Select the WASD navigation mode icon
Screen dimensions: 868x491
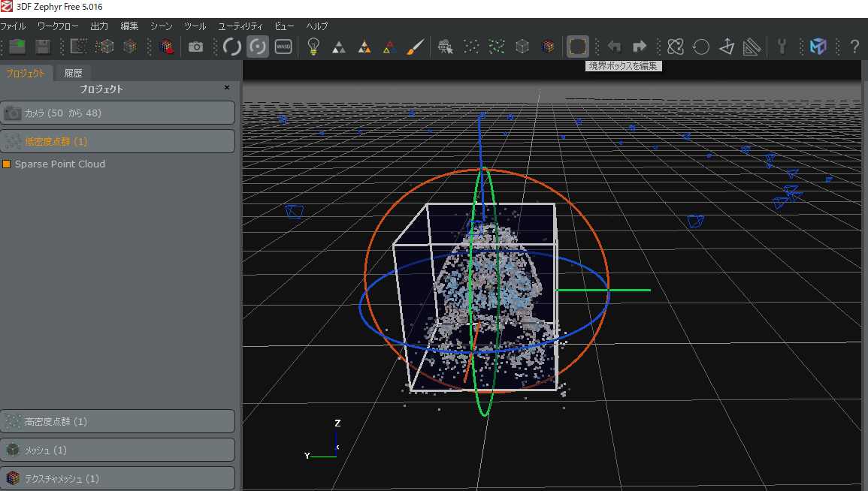283,47
